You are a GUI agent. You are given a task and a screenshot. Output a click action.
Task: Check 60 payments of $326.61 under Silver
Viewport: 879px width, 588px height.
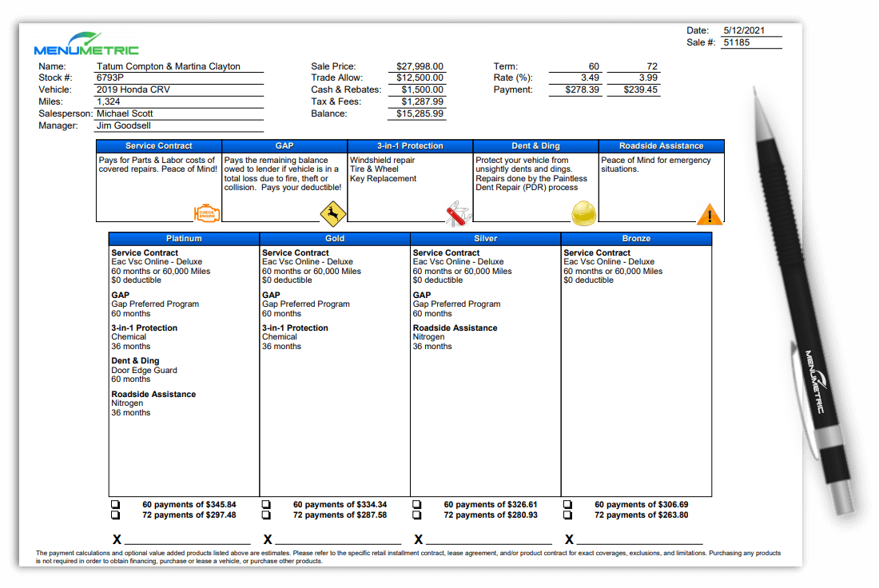[416, 504]
